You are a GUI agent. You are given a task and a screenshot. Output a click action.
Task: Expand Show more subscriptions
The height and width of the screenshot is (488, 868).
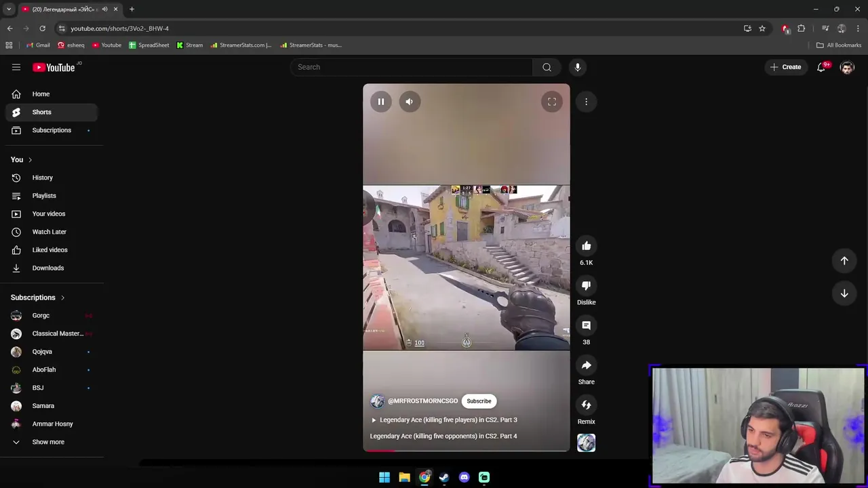52,442
